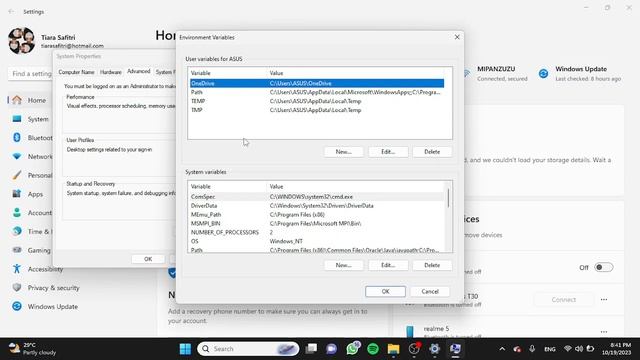Open Settings gear icon on taskbar
Image resolution: width=640 pixels, height=360 pixels.
[x=435, y=349]
